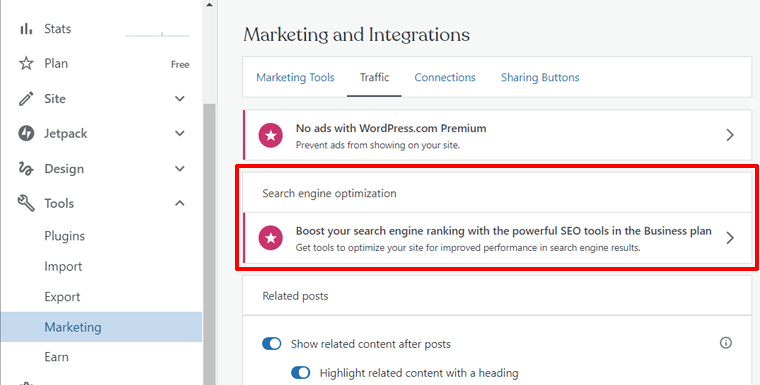Open Earn in the sidebar
Viewport: 760px width, 385px height.
pos(56,357)
